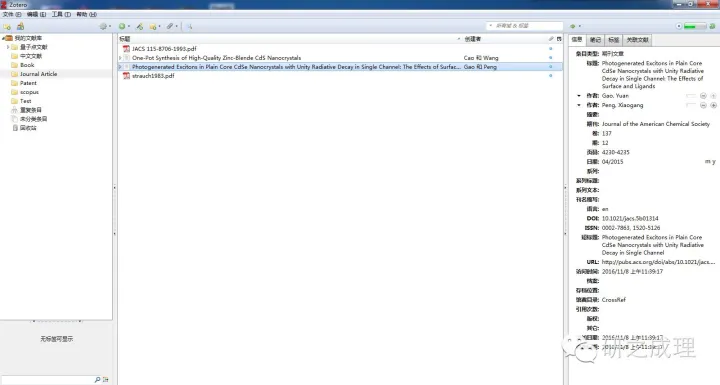Select the Patent collection
This screenshot has height=385, width=720.
coord(28,83)
